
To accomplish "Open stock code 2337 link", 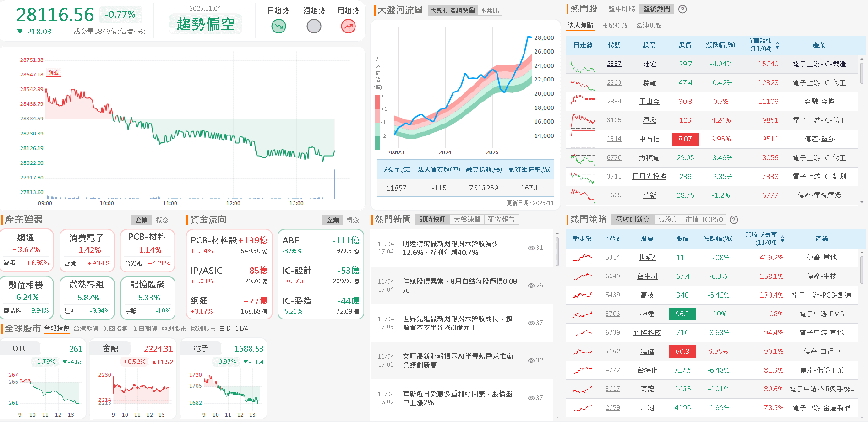I will tap(614, 64).
